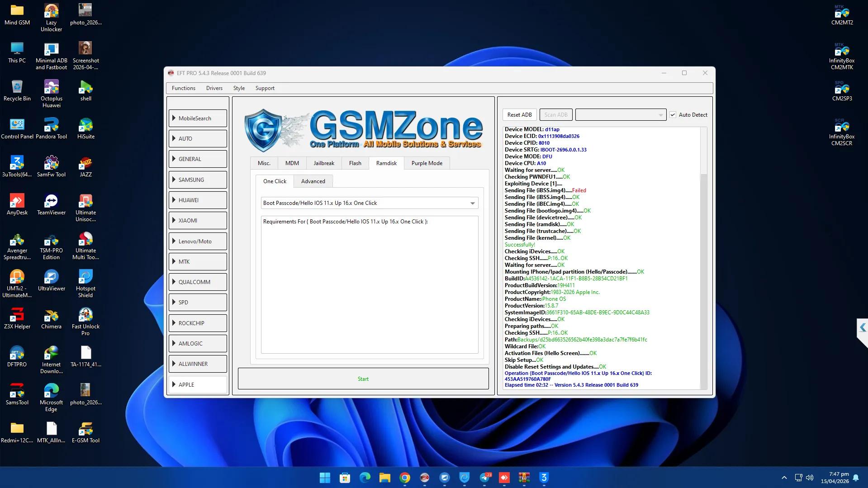Expand the SAMSUNG sidebar section
The height and width of the screenshot is (488, 868).
[198, 180]
